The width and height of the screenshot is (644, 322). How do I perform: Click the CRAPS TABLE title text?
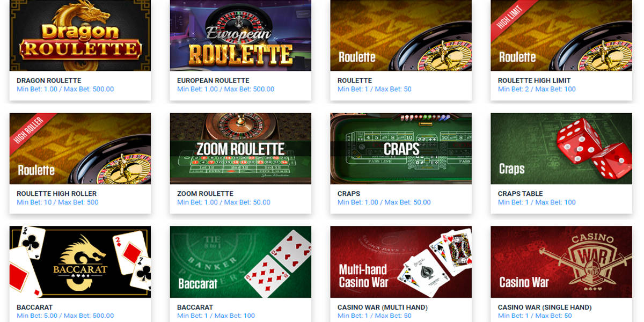tap(521, 194)
